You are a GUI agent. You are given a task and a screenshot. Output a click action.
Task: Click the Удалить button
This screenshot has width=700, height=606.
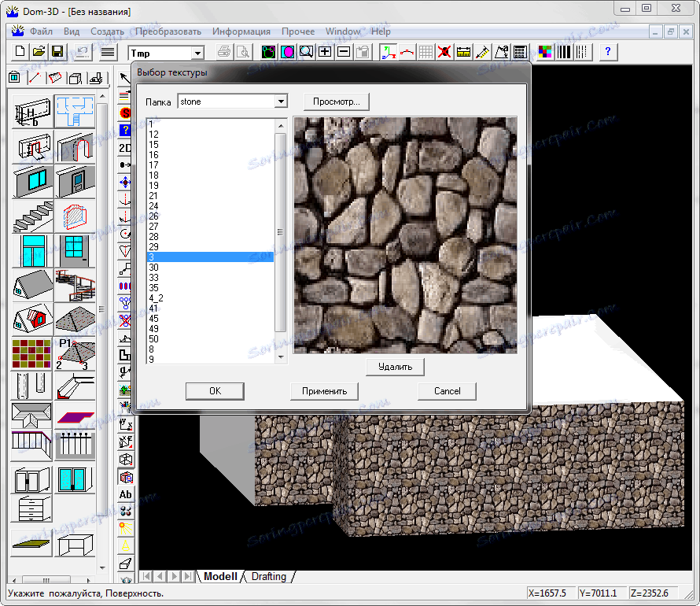pyautogui.click(x=395, y=367)
